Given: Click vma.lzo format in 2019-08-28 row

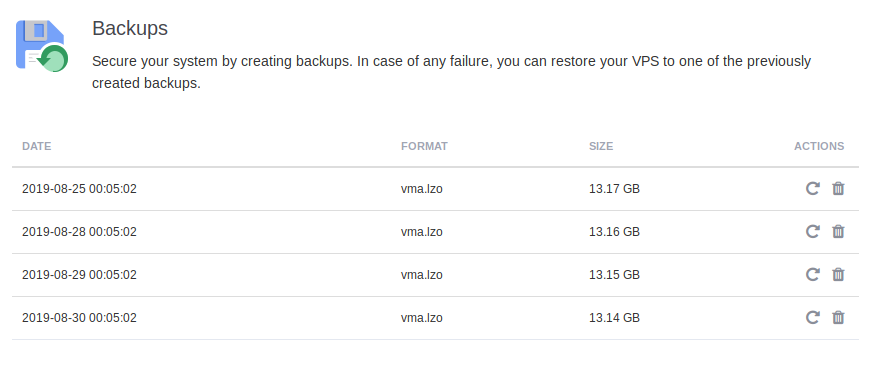Looking at the screenshot, I should (422, 232).
